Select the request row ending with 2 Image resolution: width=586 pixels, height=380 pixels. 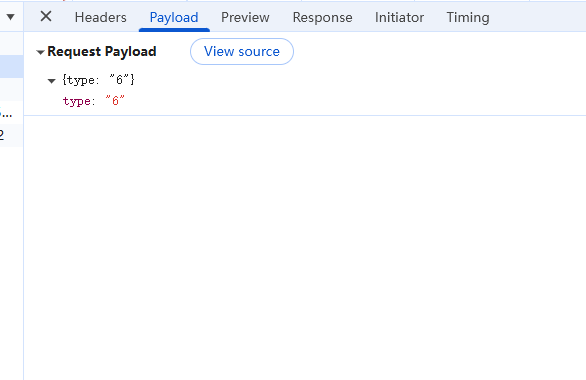12,135
